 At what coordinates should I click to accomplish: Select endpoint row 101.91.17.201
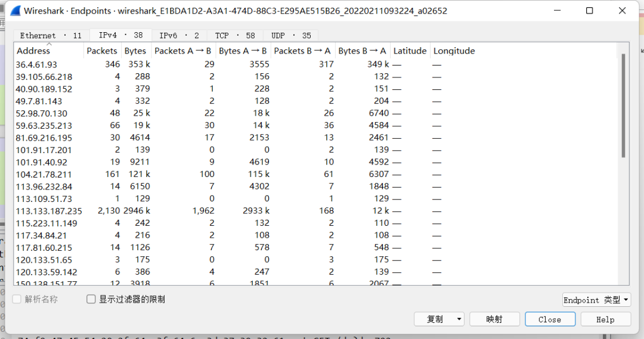tap(315, 150)
